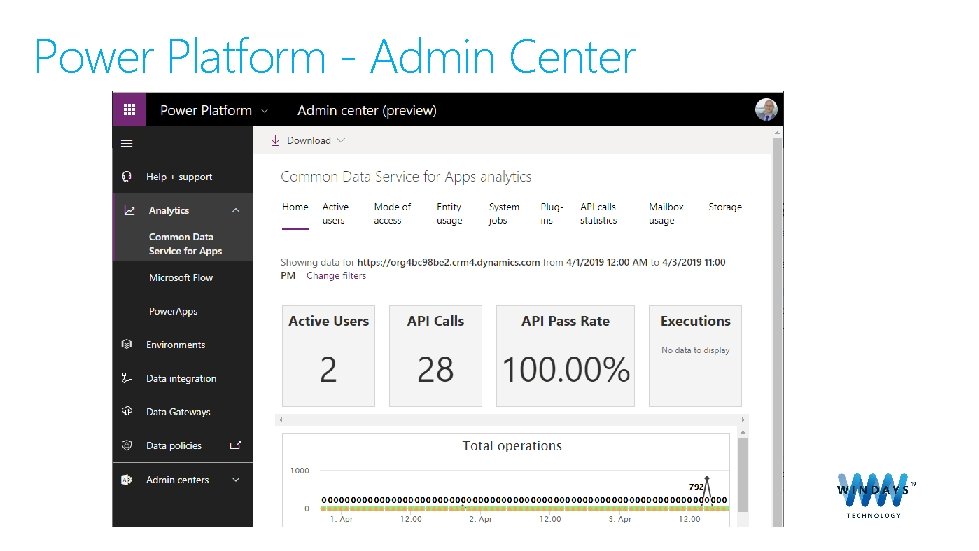The width and height of the screenshot is (979, 551).
Task: Click the Download arrow icon
Action: 275,141
